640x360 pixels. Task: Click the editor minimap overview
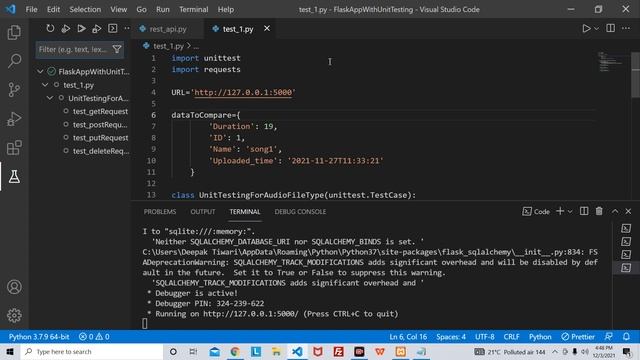coord(610,62)
